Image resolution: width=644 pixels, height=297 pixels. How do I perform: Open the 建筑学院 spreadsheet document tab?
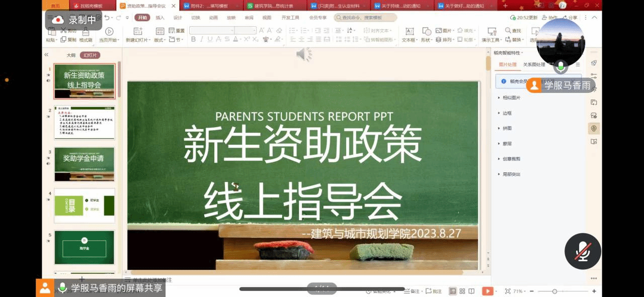pyautogui.click(x=274, y=6)
